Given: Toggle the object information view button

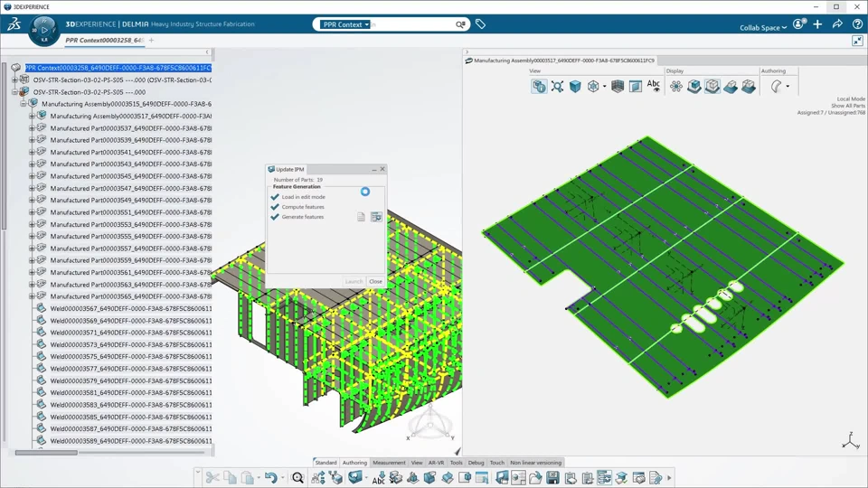Looking at the screenshot, I should (539, 87).
